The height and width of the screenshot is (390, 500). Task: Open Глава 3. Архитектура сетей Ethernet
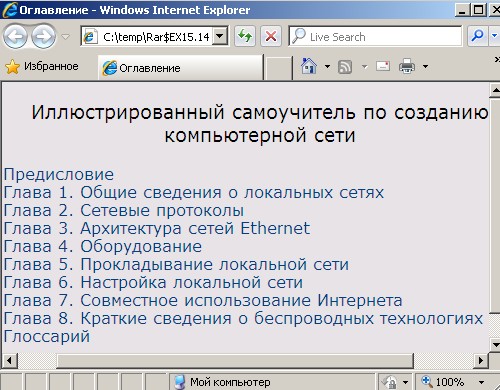[x=157, y=228]
